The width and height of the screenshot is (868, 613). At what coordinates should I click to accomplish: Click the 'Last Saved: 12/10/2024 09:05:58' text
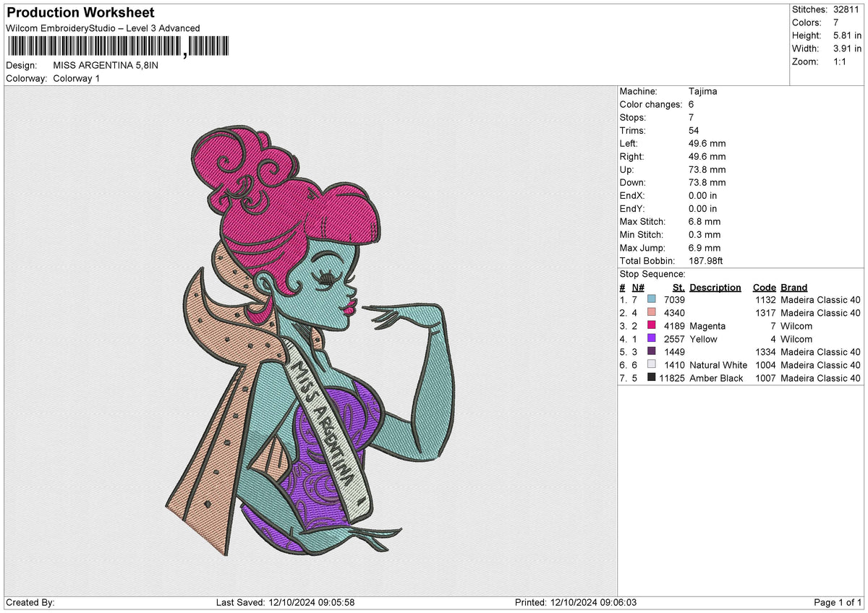tap(285, 603)
